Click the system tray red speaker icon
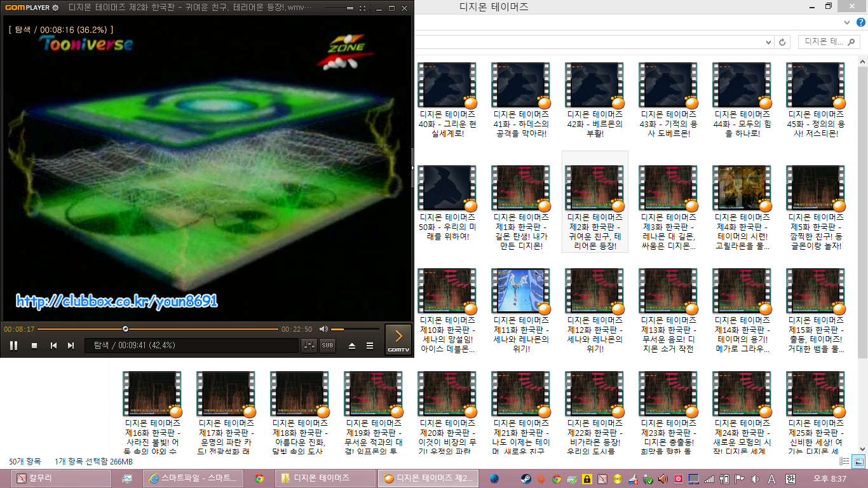 pyautogui.click(x=663, y=478)
